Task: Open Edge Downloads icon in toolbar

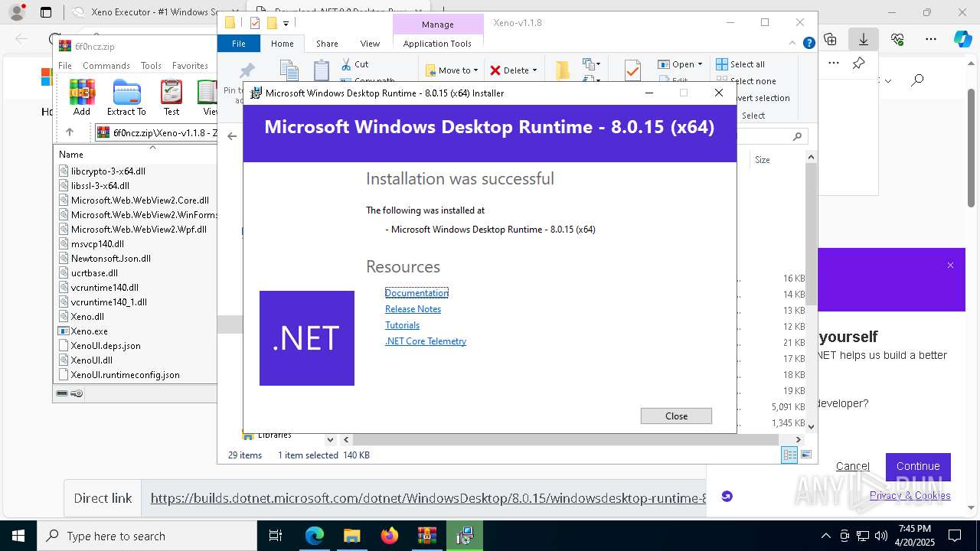Action: [x=864, y=39]
